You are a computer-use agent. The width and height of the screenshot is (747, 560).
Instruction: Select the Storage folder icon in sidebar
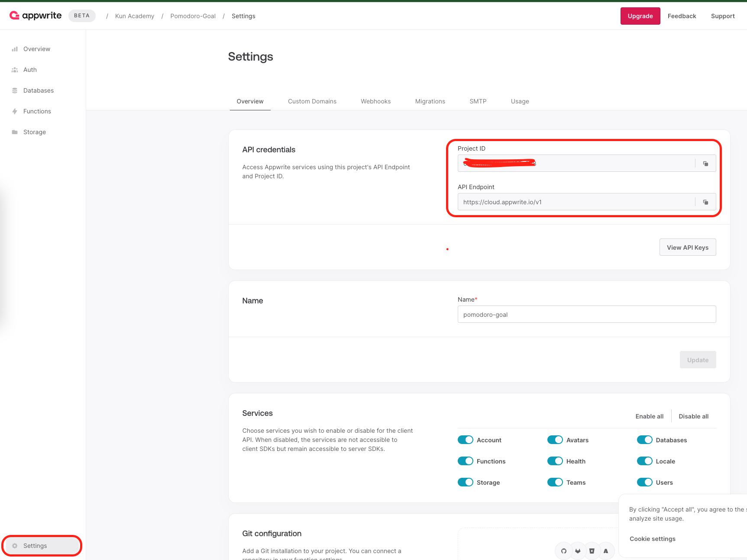pyautogui.click(x=15, y=132)
